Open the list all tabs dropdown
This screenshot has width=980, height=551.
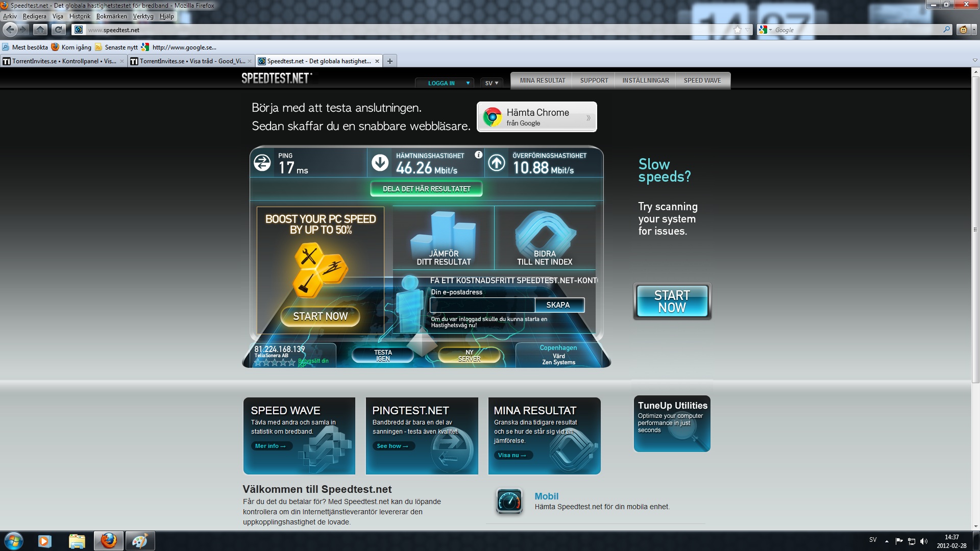975,61
